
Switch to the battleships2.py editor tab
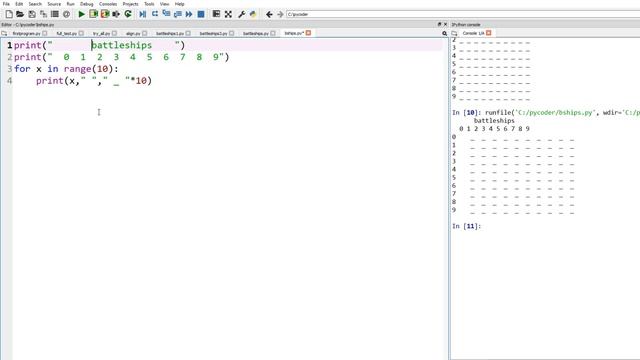point(213,33)
